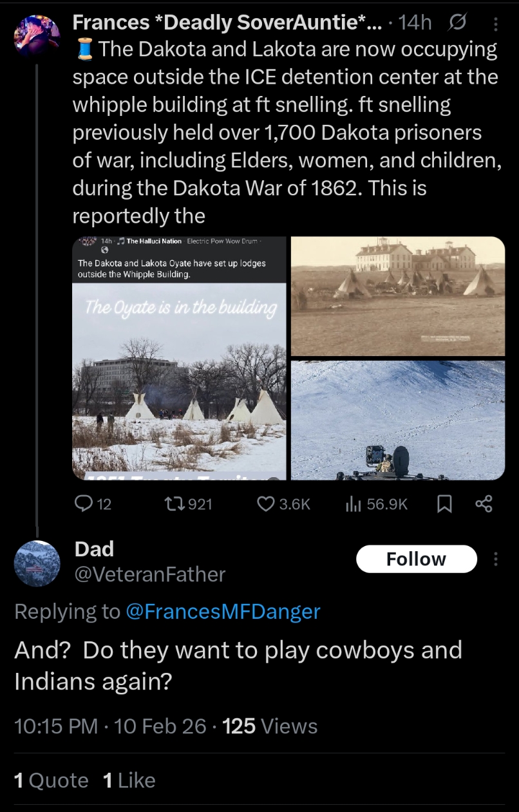View the 1 Like list

[129, 780]
